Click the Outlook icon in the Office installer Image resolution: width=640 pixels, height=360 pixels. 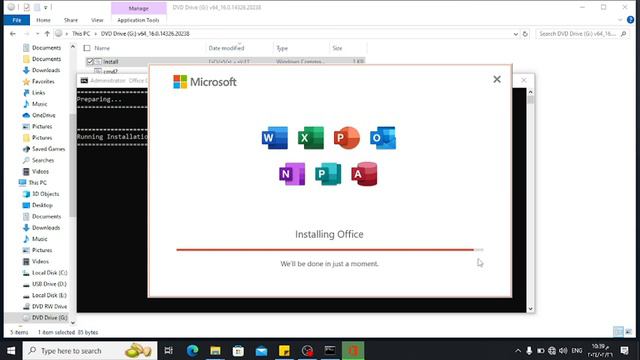(x=383, y=138)
